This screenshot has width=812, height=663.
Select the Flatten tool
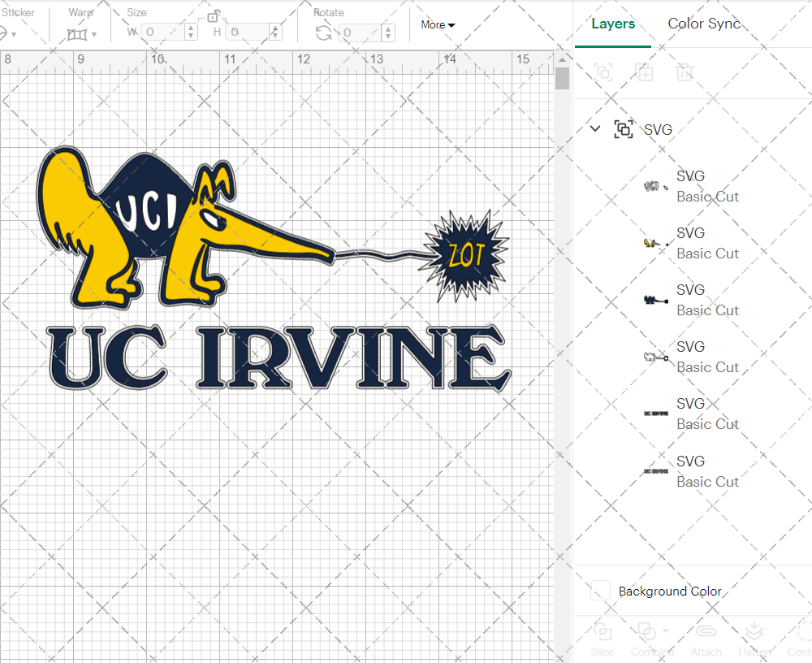(x=754, y=639)
